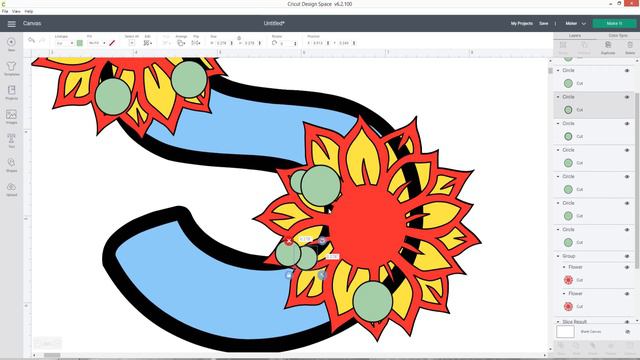Open the Upload panel
This screenshot has height=360, width=640.
pyautogui.click(x=11, y=189)
